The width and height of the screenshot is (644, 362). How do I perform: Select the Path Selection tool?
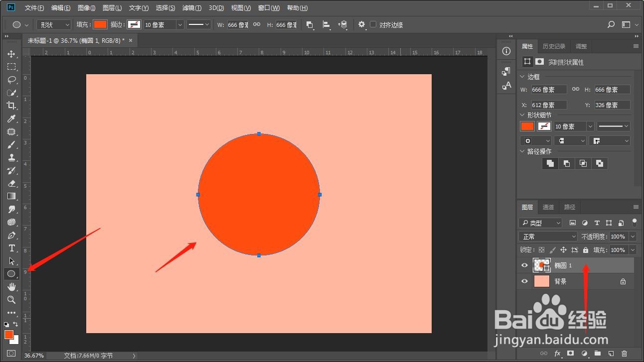[x=11, y=261]
